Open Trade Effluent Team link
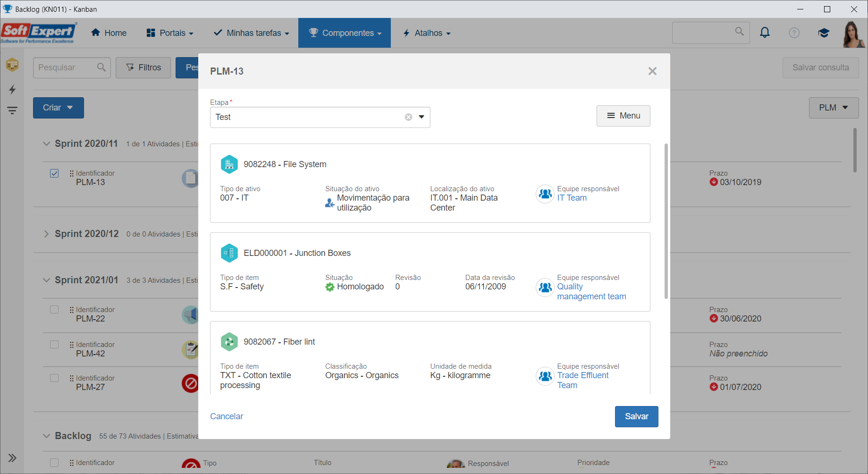The height and width of the screenshot is (474, 868). (583, 380)
